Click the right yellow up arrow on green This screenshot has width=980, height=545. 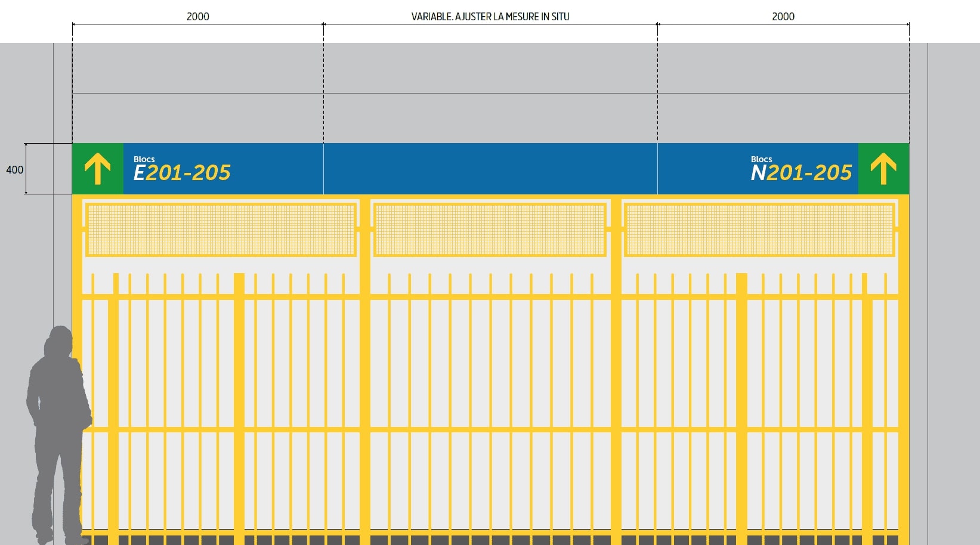coord(883,169)
